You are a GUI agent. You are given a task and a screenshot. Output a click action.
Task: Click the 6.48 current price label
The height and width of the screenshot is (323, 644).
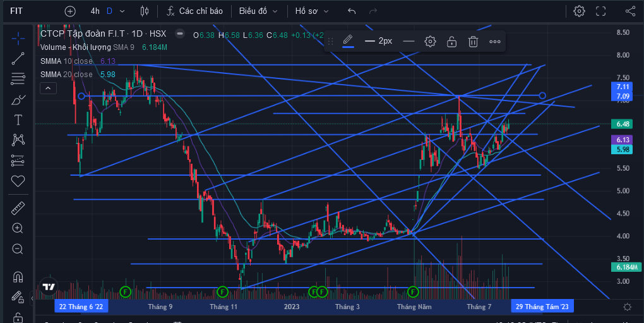623,124
